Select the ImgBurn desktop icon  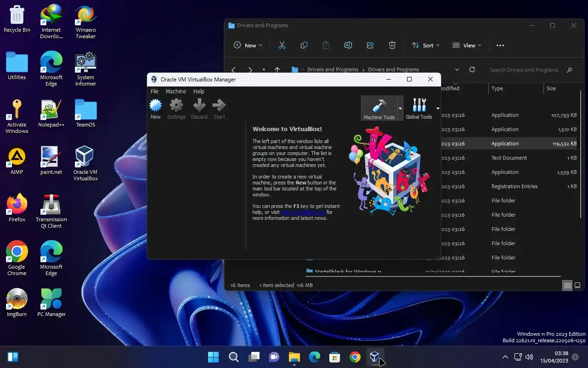point(17,303)
